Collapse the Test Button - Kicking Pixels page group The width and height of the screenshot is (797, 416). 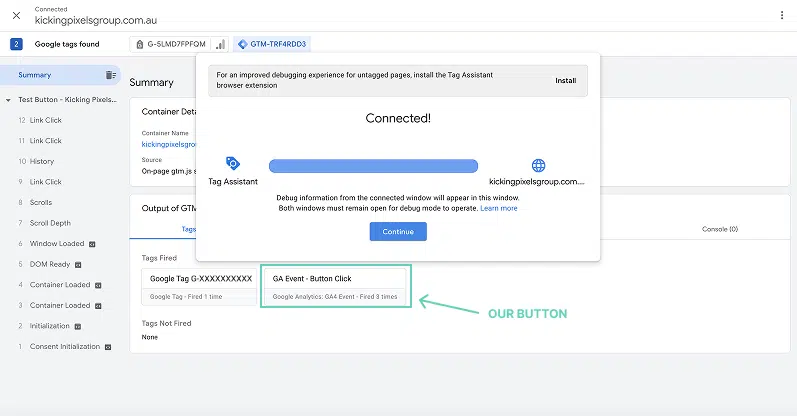8,100
